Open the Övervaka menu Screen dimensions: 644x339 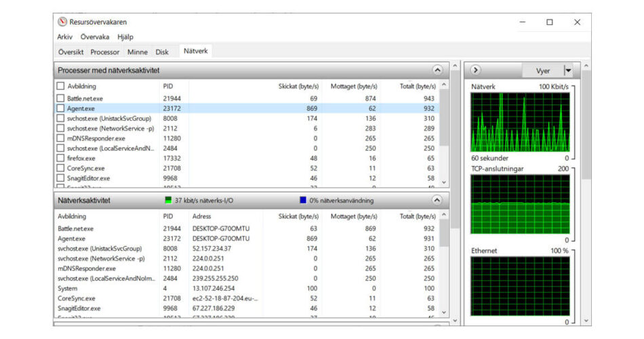click(95, 37)
